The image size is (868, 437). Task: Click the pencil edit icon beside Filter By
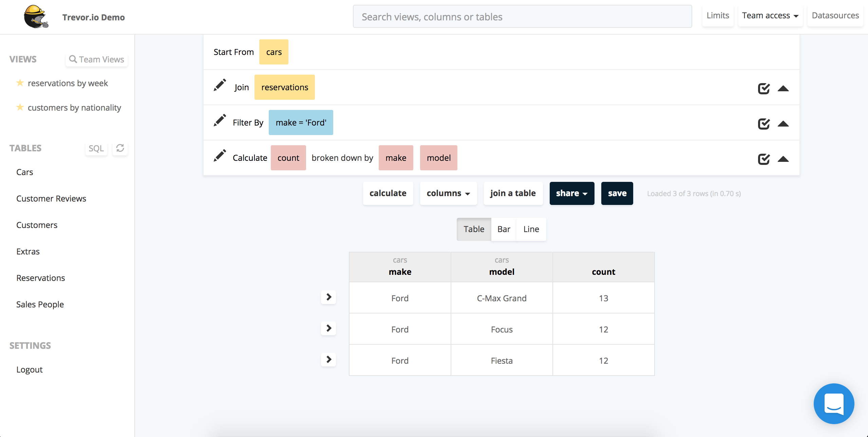tap(220, 120)
